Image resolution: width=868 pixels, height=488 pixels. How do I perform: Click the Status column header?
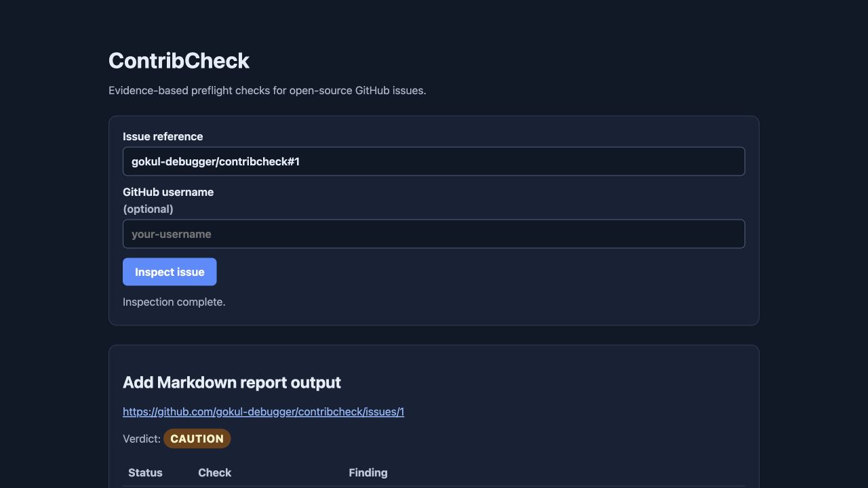pos(145,472)
